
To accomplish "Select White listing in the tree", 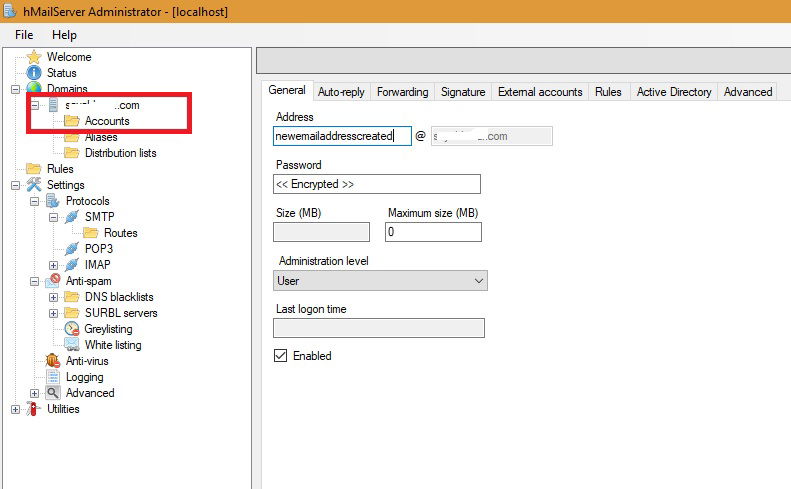I will pos(113,345).
